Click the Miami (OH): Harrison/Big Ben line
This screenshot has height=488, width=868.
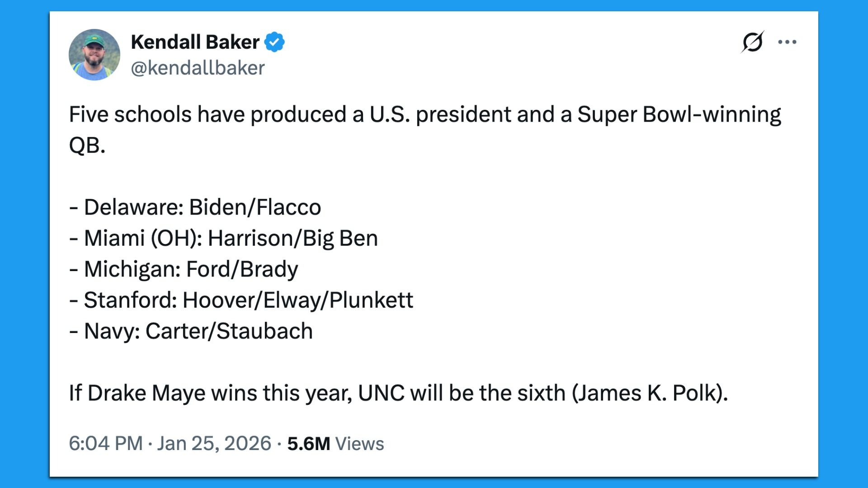point(224,238)
